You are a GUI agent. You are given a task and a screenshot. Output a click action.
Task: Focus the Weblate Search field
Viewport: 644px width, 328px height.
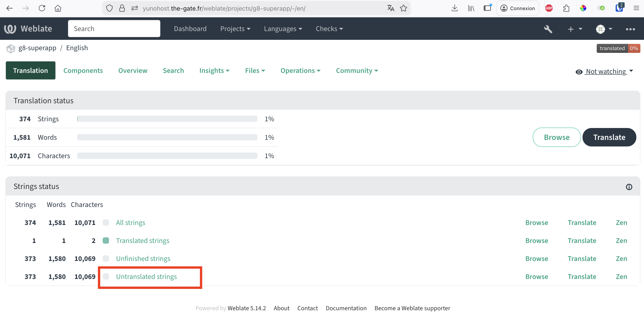coord(114,29)
